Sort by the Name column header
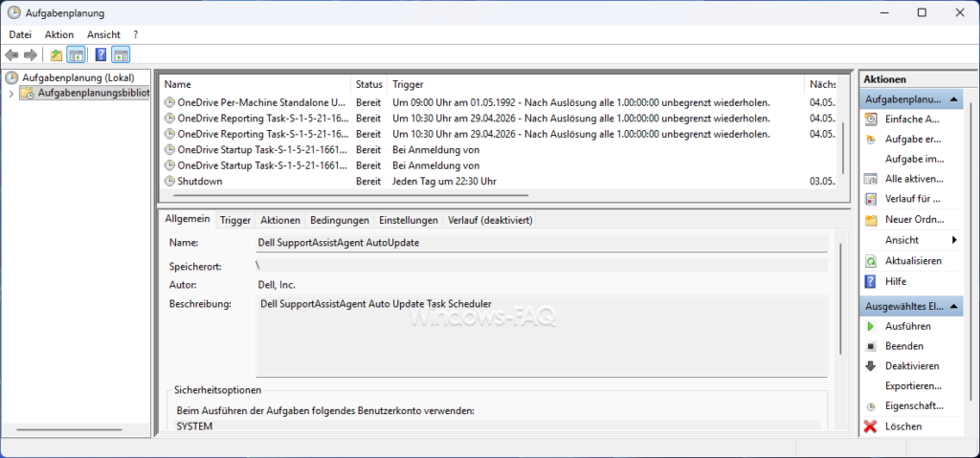Screen dimensions: 980x458 coord(255,84)
